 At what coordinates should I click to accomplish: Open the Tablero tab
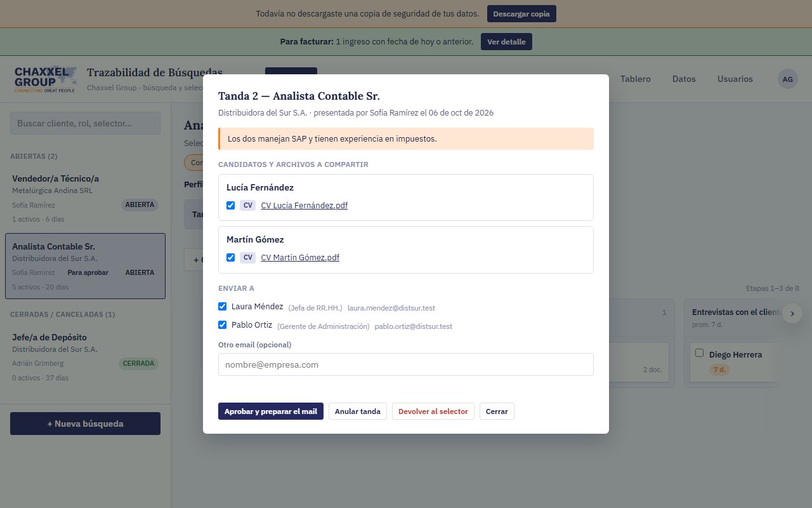point(635,79)
